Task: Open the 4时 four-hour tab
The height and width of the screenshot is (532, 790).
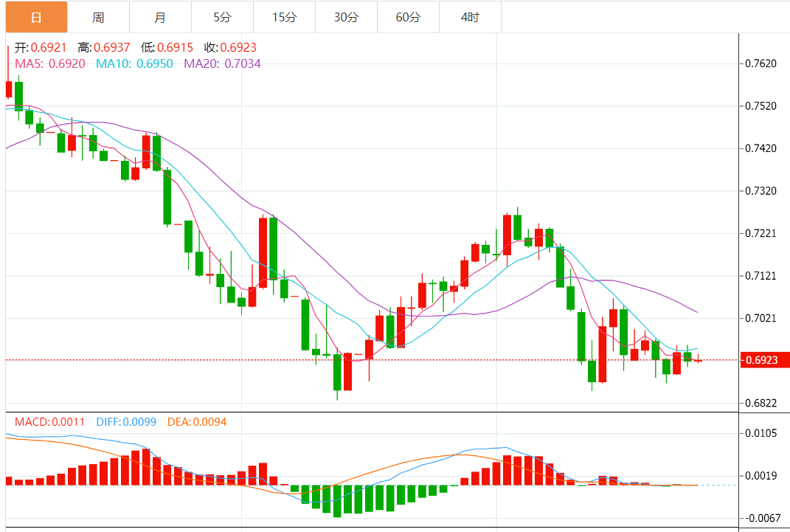Action: (x=470, y=17)
